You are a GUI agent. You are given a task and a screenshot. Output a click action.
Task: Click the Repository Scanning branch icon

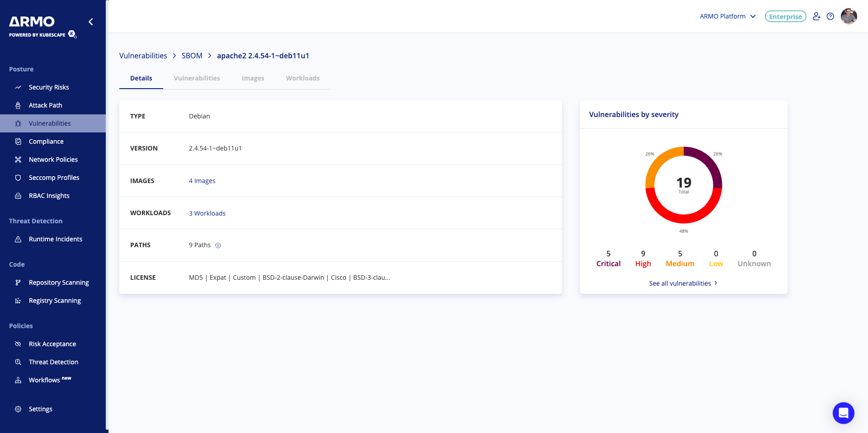[18, 282]
